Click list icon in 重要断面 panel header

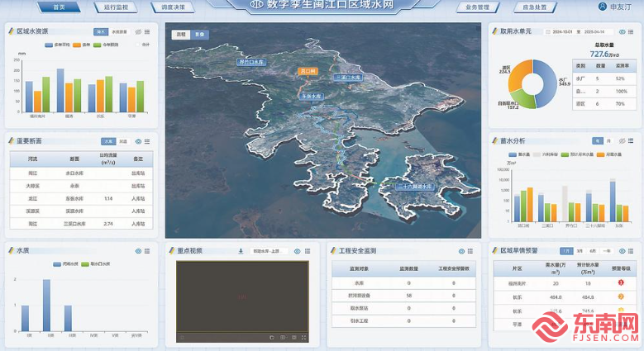click(149, 141)
